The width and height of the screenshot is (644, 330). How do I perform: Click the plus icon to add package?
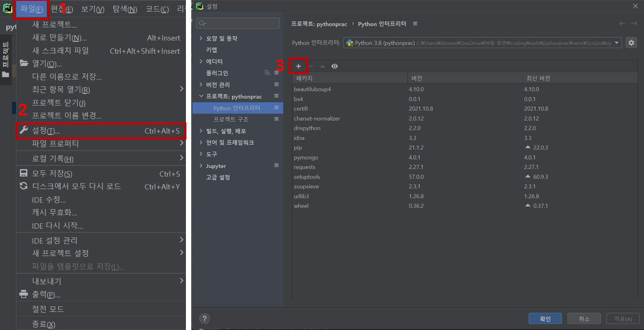coord(299,66)
